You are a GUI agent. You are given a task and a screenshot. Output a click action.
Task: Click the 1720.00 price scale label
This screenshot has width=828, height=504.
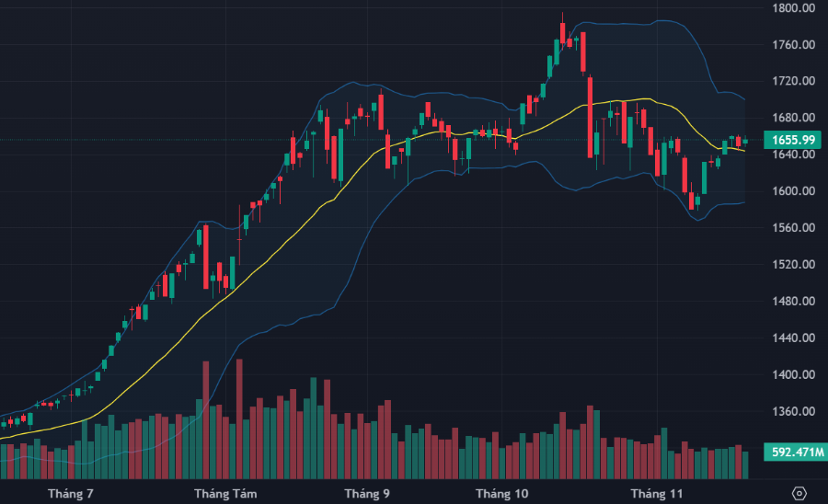794,81
